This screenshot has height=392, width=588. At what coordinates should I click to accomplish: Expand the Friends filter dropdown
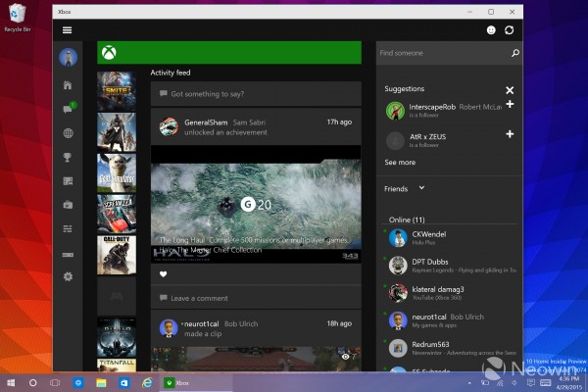421,187
